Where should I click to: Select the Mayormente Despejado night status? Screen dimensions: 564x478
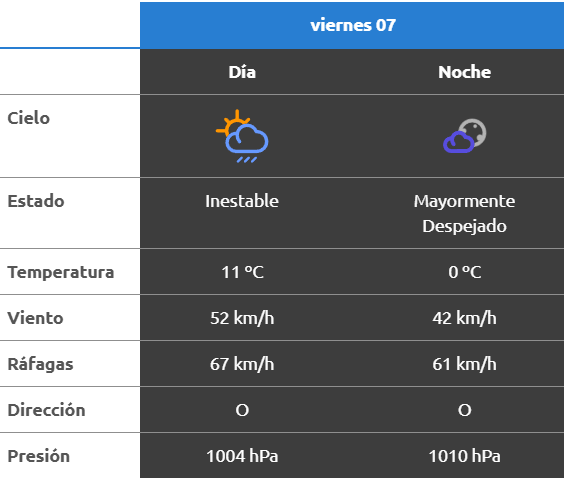(464, 214)
